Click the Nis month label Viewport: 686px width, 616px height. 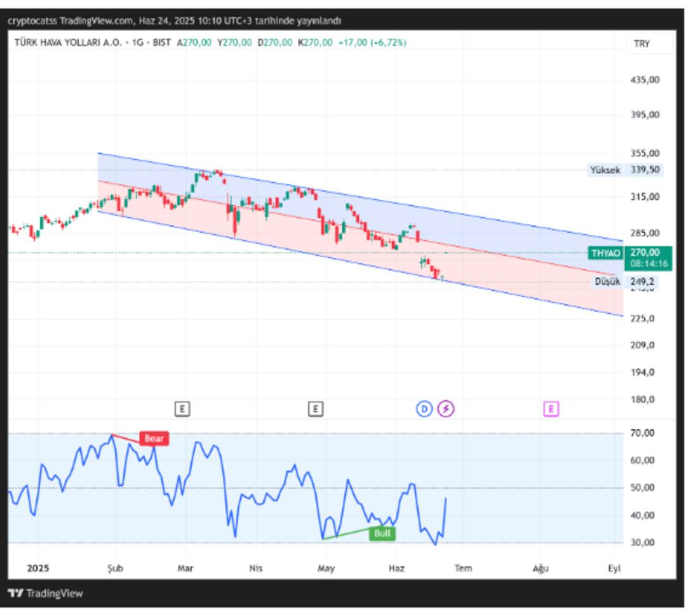coord(256,568)
